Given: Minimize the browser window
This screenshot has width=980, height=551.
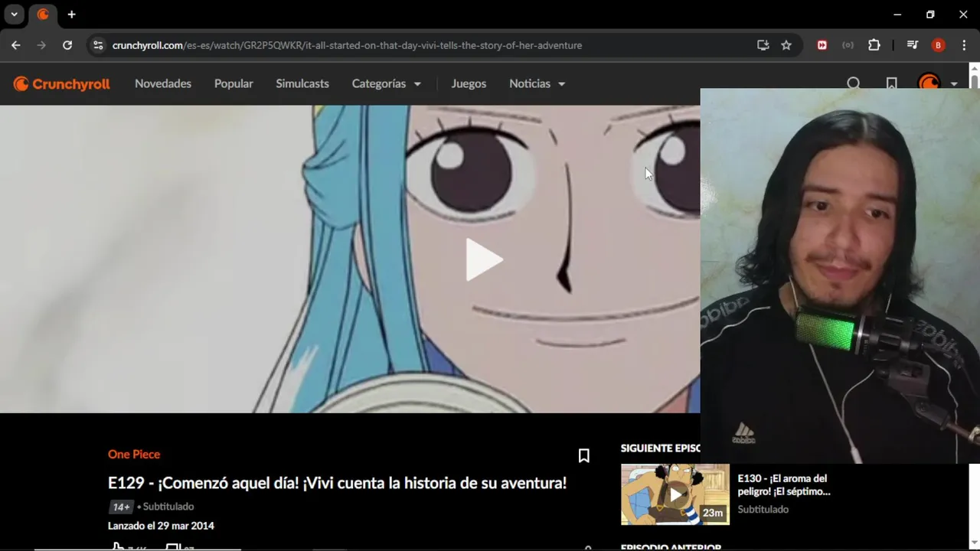Looking at the screenshot, I should [x=897, y=15].
